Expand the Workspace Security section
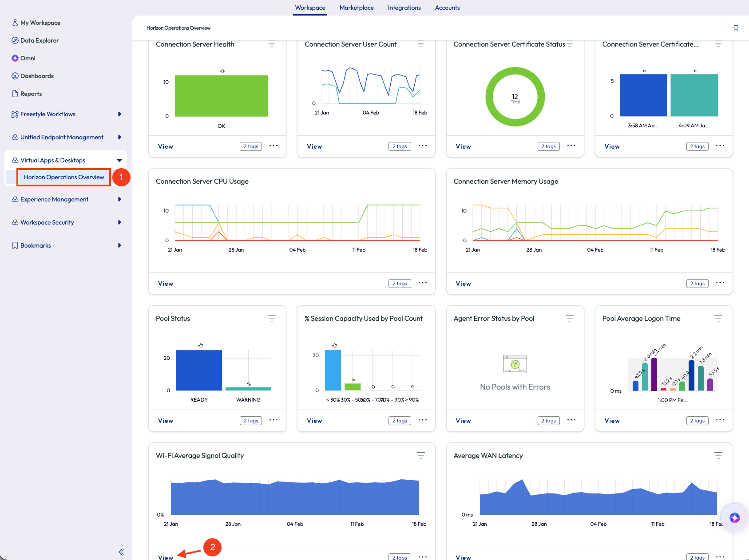 coord(119,222)
